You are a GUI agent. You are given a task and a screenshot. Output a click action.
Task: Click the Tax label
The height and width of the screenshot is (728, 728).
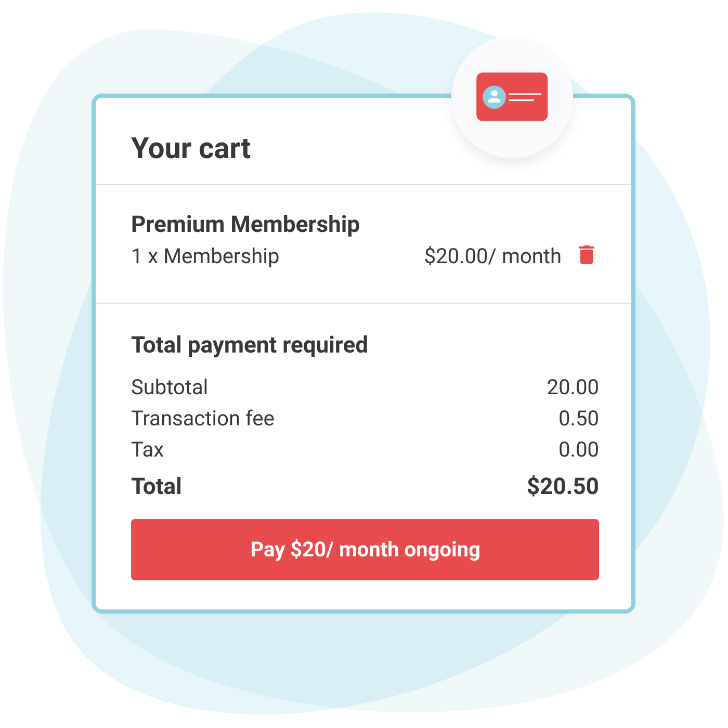pyautogui.click(x=147, y=450)
